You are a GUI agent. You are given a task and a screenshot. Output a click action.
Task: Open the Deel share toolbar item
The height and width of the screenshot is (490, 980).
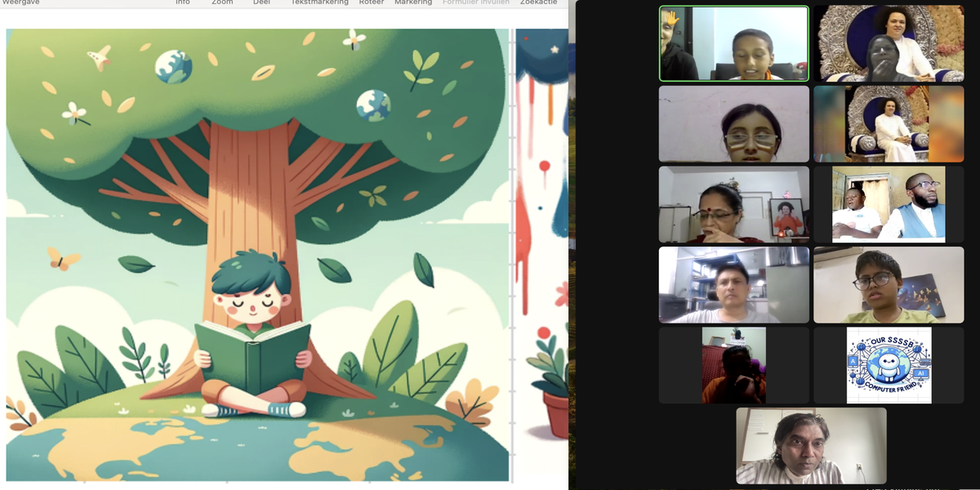pyautogui.click(x=261, y=2)
